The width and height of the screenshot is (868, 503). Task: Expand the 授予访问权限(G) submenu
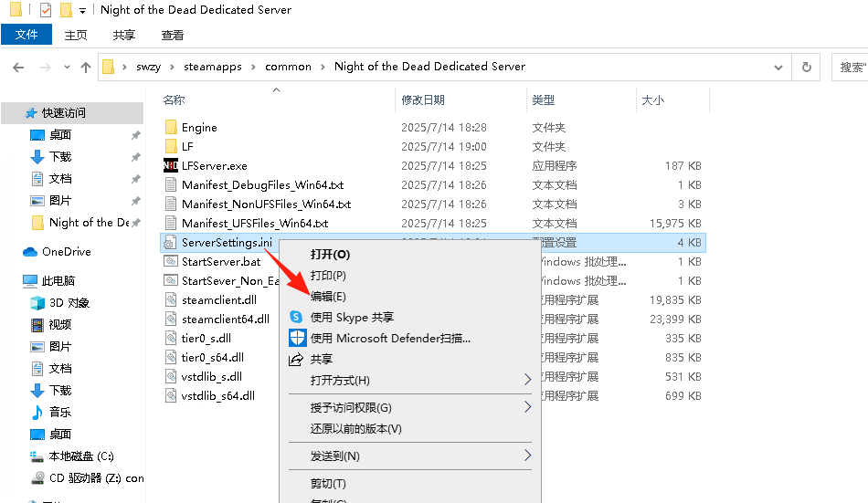527,407
